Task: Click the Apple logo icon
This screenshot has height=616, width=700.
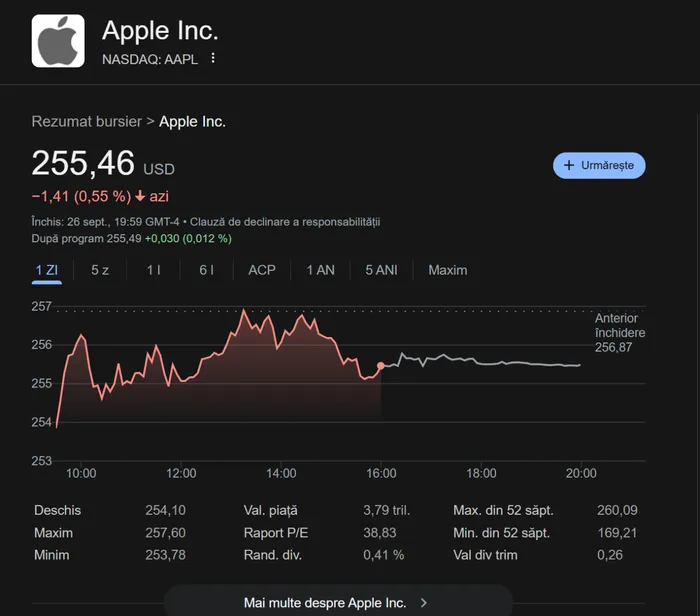Action: tap(58, 41)
